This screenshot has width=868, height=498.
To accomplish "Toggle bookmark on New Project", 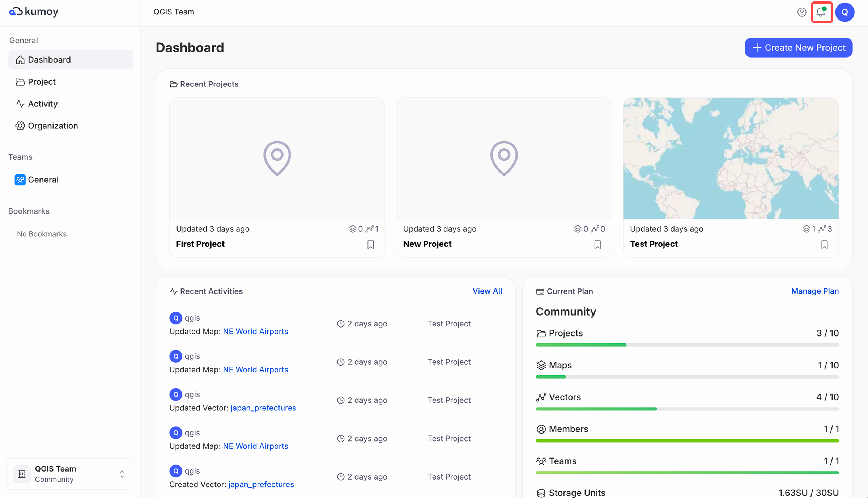I will point(597,244).
